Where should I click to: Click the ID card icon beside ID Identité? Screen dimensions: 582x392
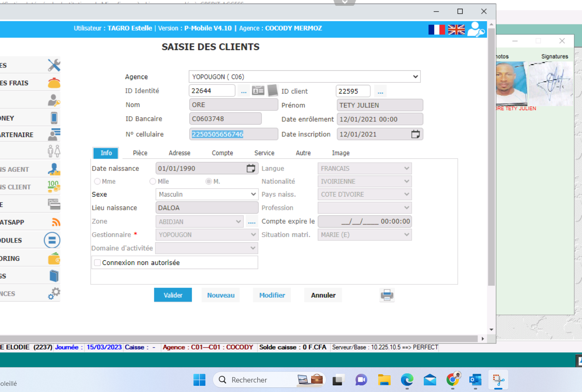[x=258, y=91]
